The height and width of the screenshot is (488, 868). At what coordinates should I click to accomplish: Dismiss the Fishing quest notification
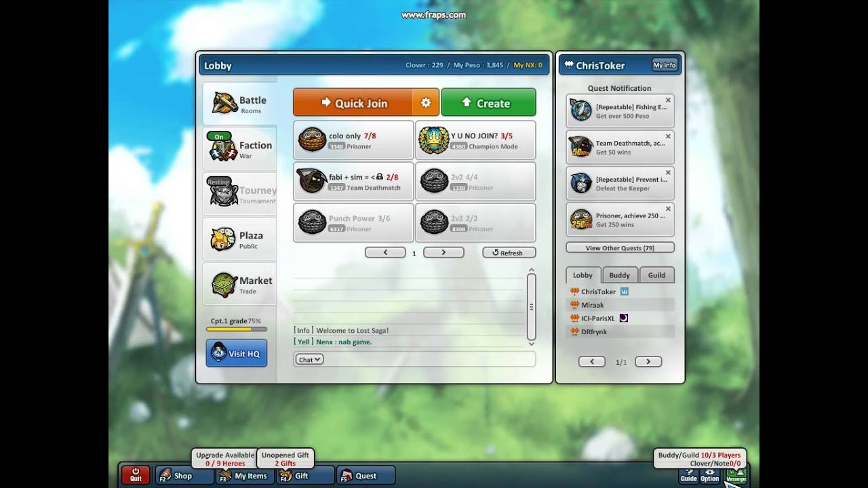(x=668, y=100)
